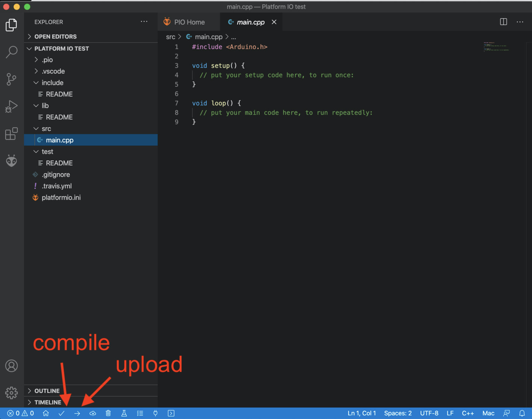Screen dimensions: 532x419
Task: Close the main.cpp editor tab
Action: pyautogui.click(x=274, y=22)
